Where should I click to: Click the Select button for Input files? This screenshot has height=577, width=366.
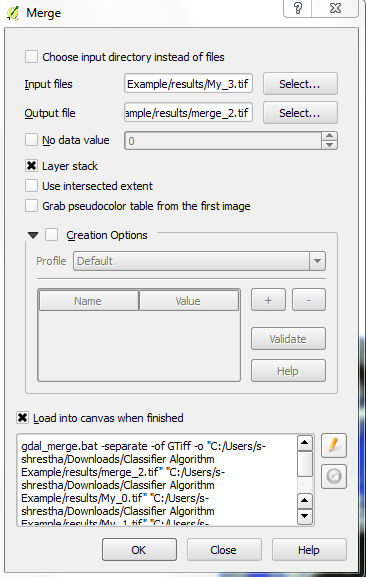click(x=300, y=84)
